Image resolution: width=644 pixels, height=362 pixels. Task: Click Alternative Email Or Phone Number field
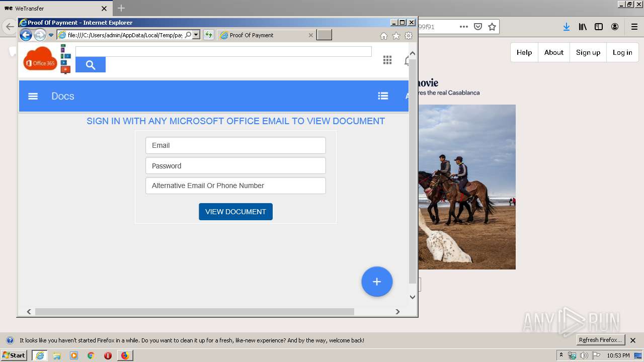(235, 186)
